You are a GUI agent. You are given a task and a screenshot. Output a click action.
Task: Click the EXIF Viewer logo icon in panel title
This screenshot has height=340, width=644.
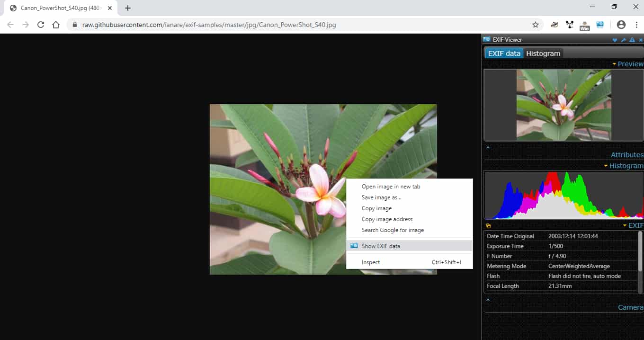point(486,39)
